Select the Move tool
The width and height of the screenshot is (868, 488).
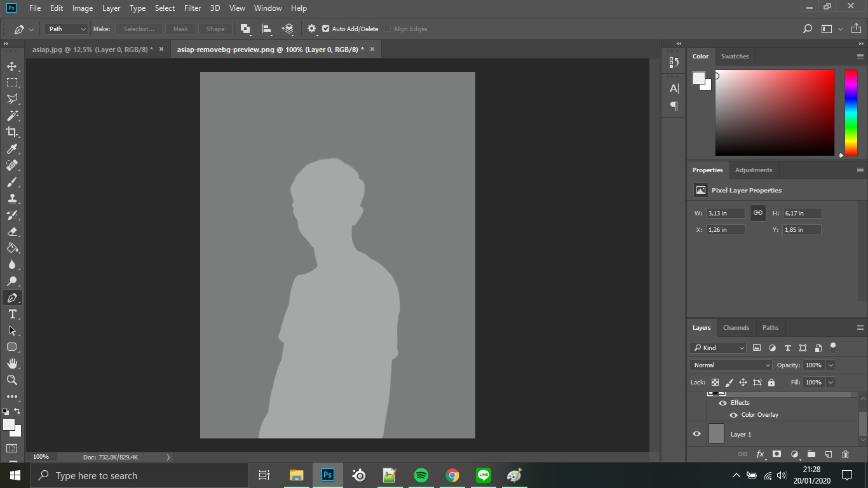click(12, 66)
